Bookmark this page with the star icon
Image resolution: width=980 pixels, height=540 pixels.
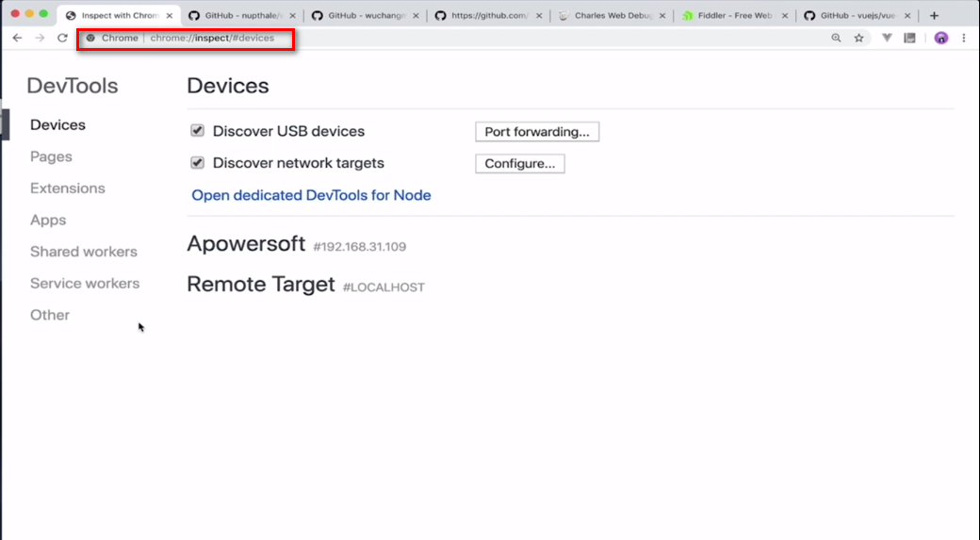point(858,38)
